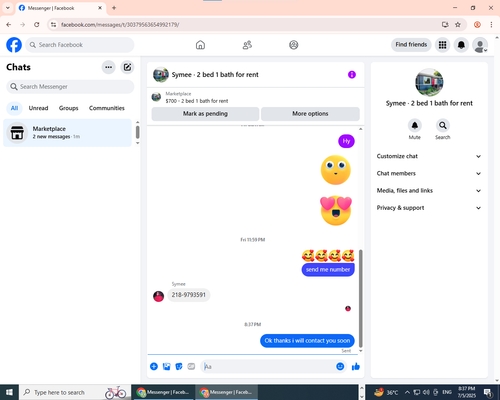Attach a photo using the image icon
This screenshot has height=400, width=500.
[166, 367]
